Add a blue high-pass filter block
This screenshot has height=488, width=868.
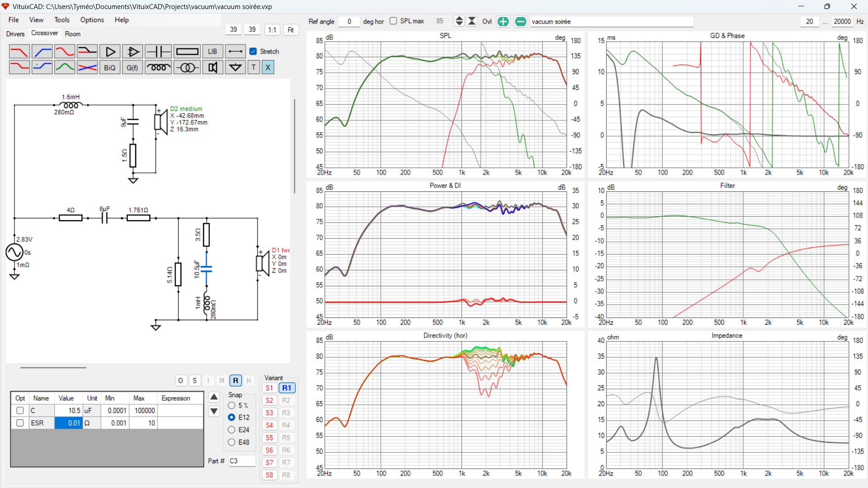tap(42, 52)
